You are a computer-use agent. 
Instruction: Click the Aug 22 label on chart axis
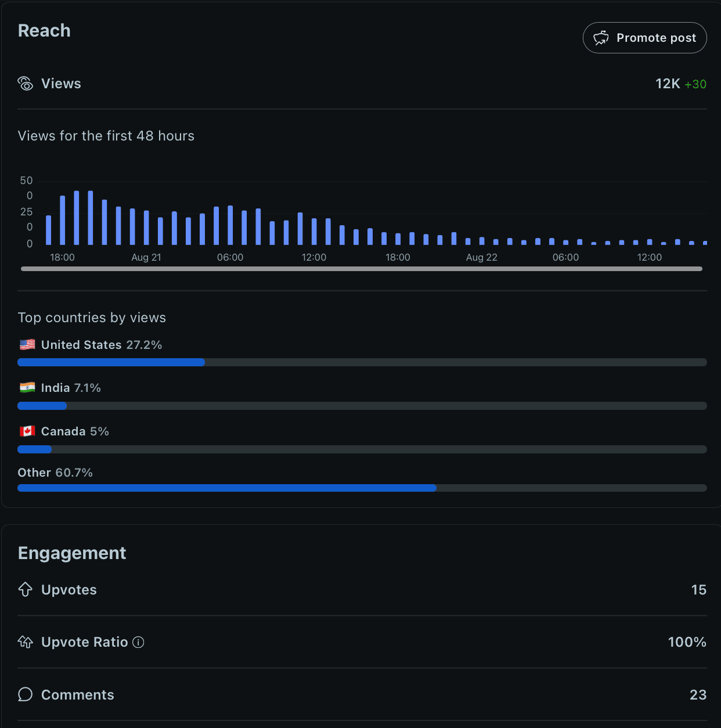[x=481, y=257]
